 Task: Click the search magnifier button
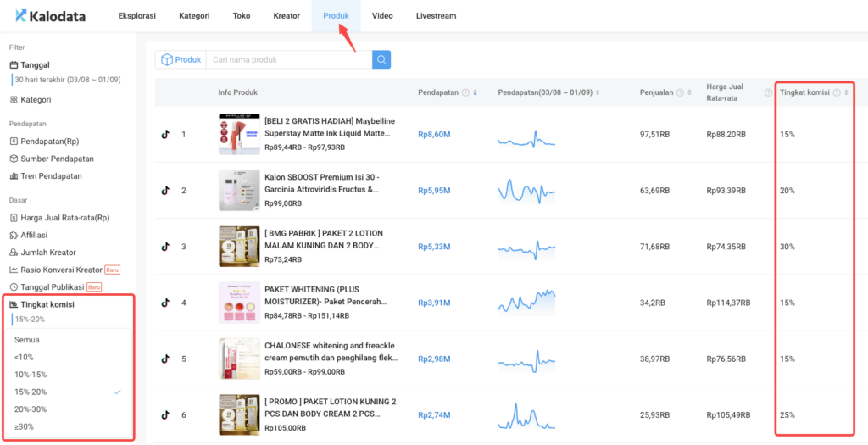click(x=381, y=60)
